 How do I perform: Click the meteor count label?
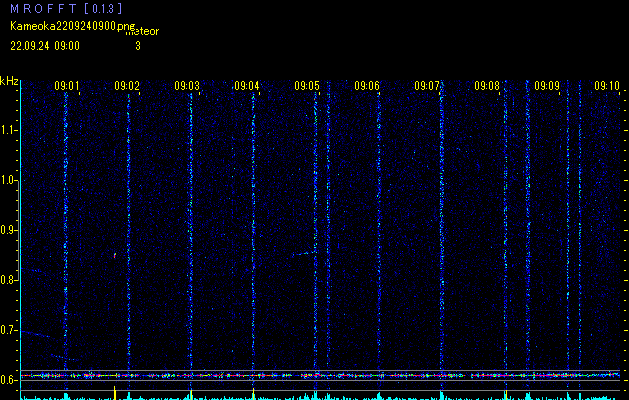[x=142, y=31]
